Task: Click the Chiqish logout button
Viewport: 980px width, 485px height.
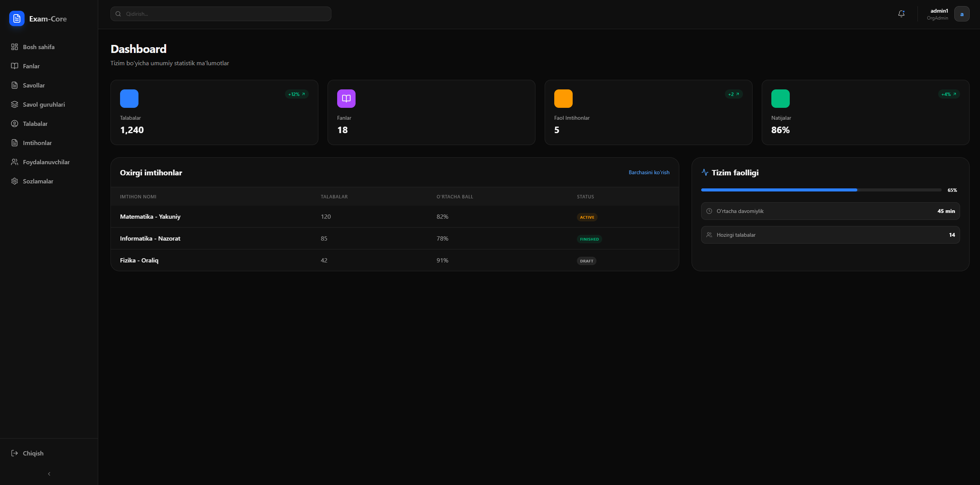Action: (33, 453)
